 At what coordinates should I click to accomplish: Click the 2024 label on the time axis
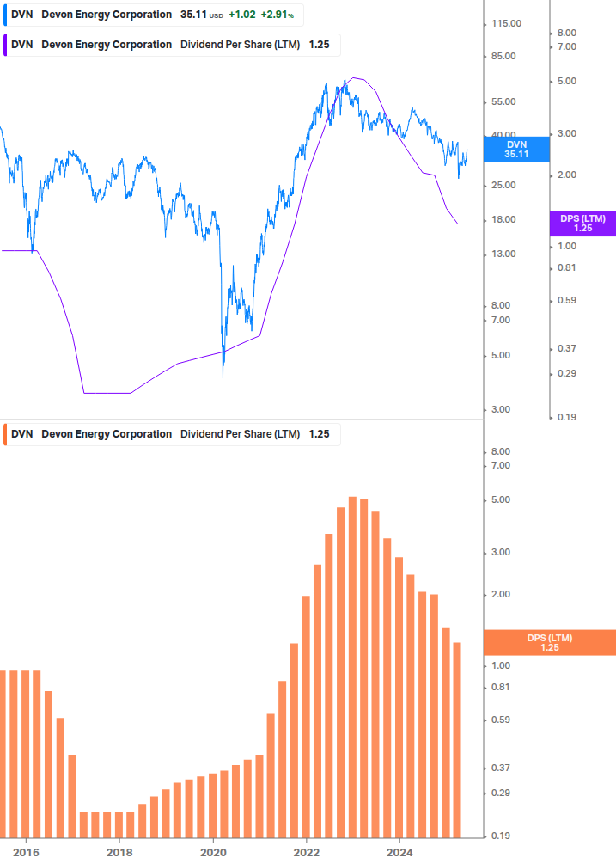click(399, 853)
